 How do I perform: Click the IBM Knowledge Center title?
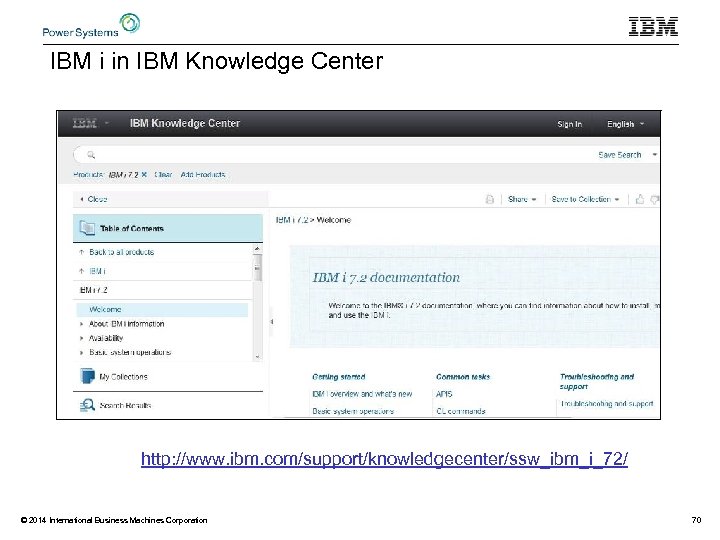(x=185, y=123)
